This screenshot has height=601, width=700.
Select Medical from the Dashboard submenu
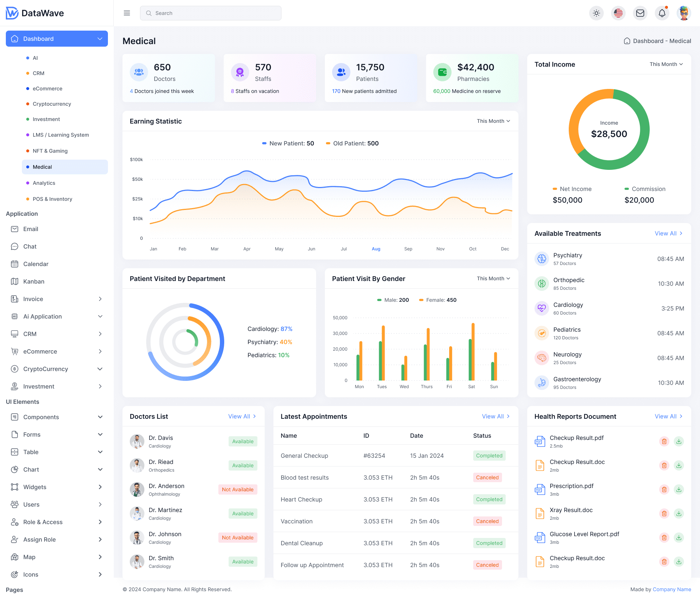click(x=42, y=167)
